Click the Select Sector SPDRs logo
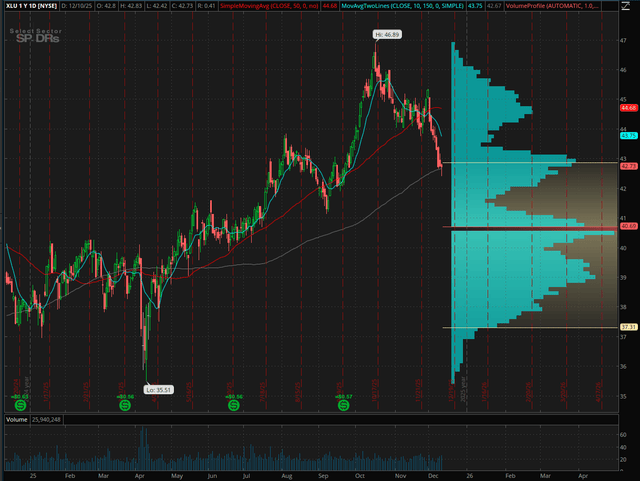This screenshot has height=481, width=640. point(36,36)
